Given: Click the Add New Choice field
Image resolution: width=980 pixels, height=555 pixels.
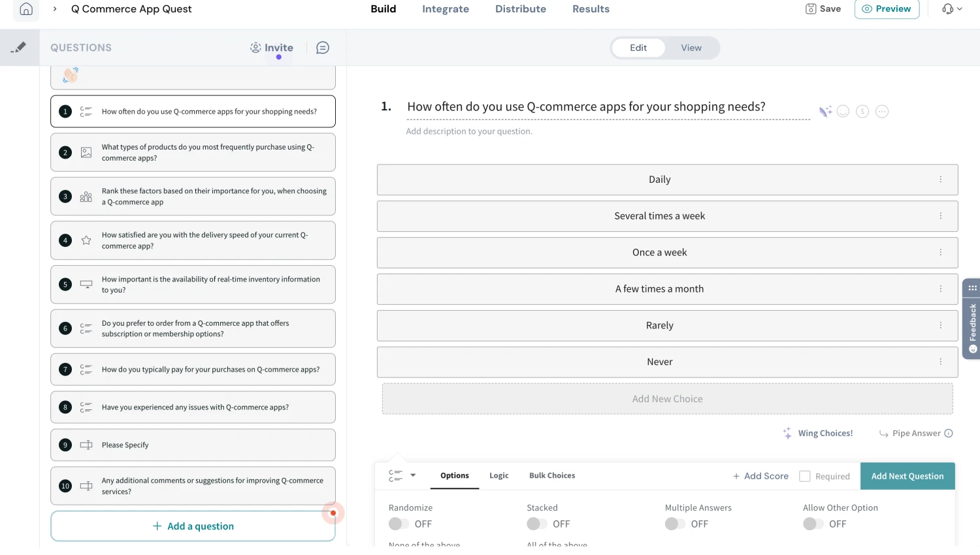Looking at the screenshot, I should [667, 398].
